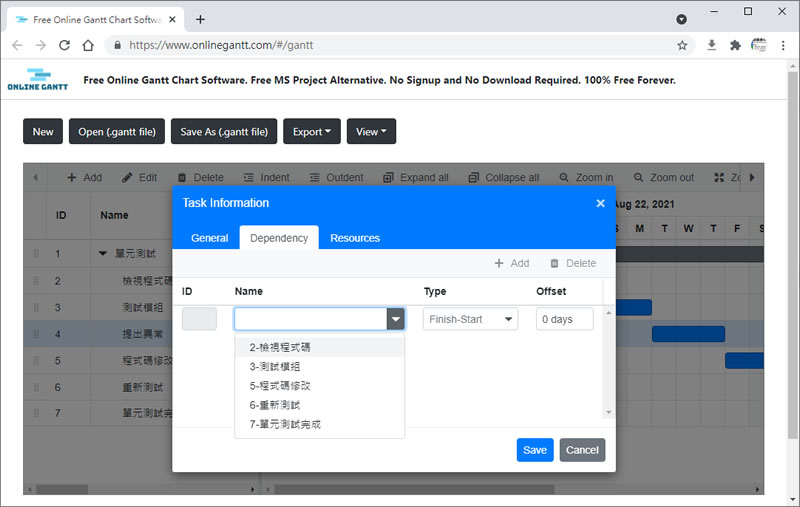Click the Offset 0 days field
This screenshot has width=800, height=507.
565,319
